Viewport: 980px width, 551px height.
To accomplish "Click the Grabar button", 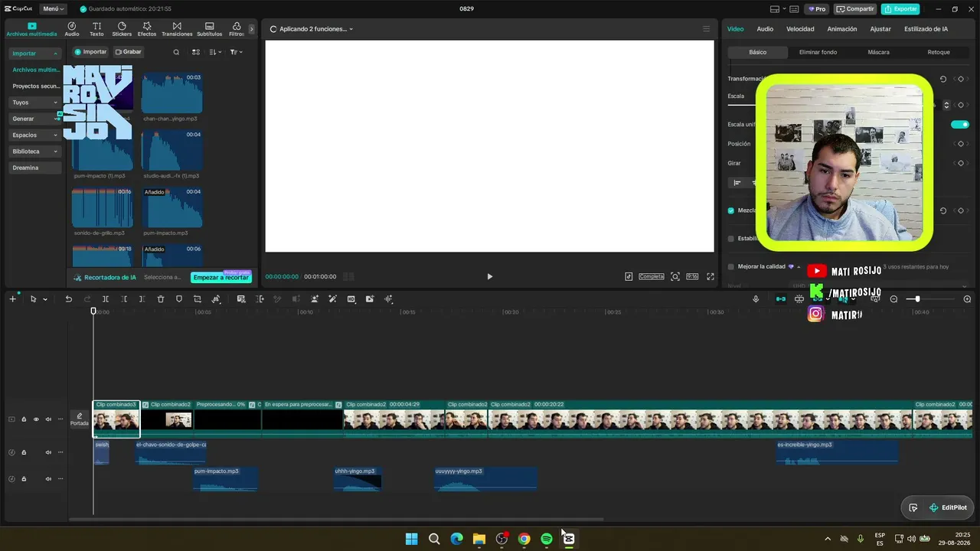I will click(x=129, y=52).
